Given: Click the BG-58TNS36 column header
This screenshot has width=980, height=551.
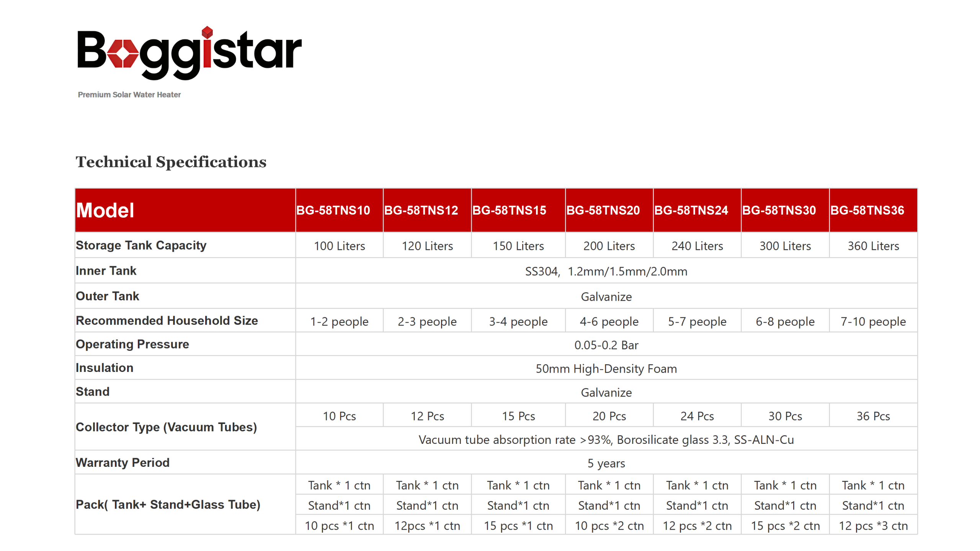Looking at the screenshot, I should [x=867, y=210].
